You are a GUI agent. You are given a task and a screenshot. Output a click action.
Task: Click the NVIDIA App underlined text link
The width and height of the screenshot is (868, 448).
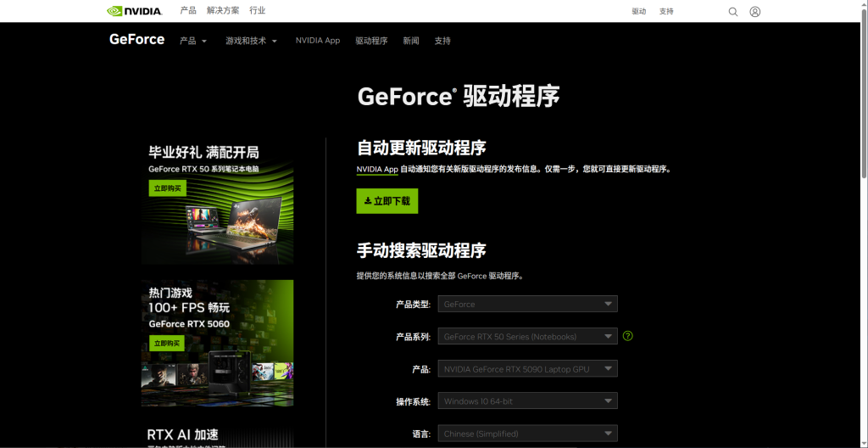tap(377, 170)
